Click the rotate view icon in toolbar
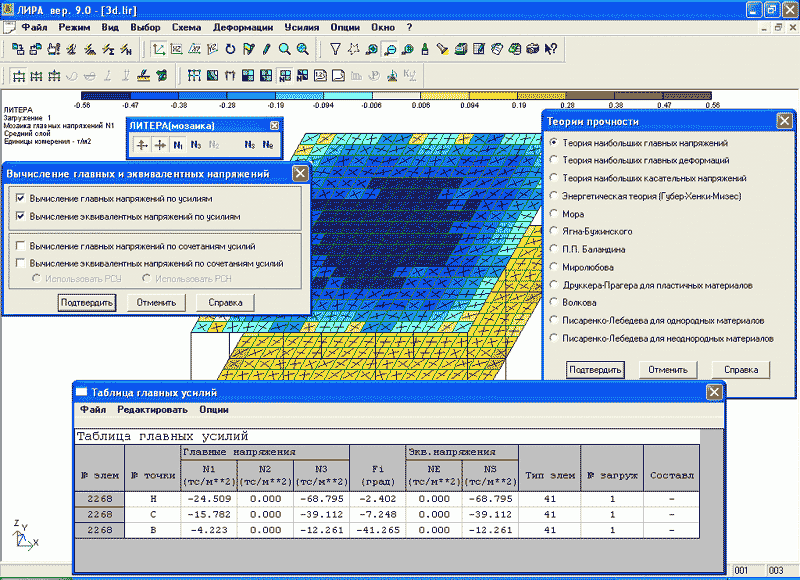Viewport: 800px width, 580px height. point(230,48)
